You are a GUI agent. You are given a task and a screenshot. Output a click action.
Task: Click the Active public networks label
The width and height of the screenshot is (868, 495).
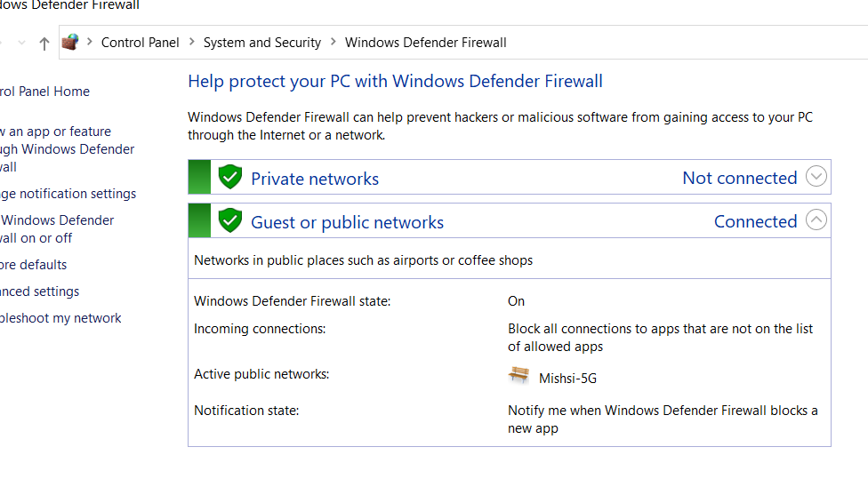[261, 374]
